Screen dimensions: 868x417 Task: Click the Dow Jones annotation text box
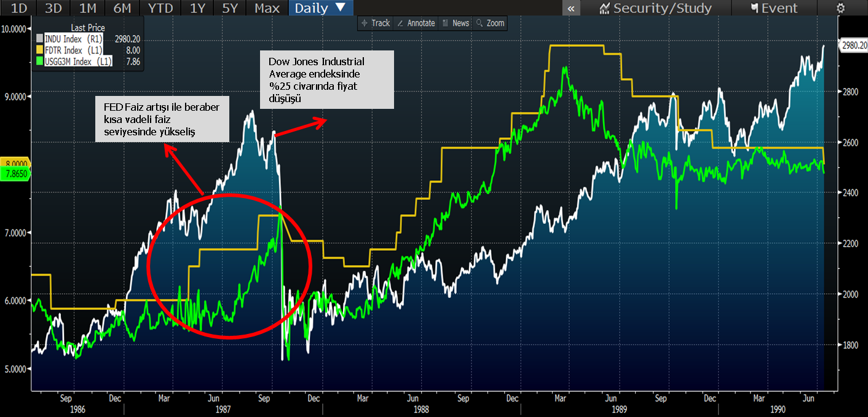pyautogui.click(x=326, y=80)
